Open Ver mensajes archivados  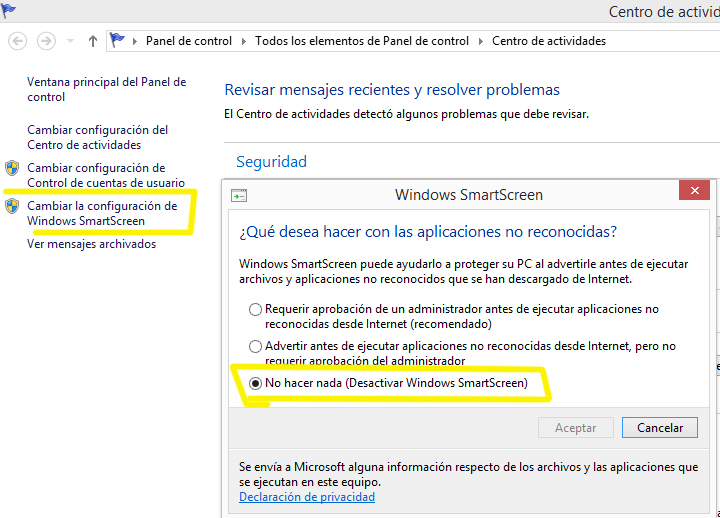pos(91,244)
